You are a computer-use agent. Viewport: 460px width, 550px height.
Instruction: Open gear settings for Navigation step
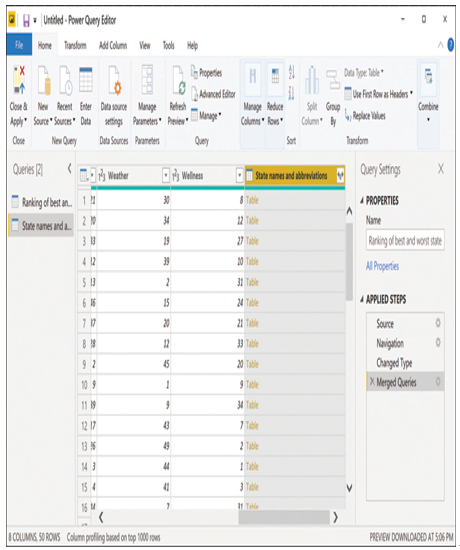coord(438,342)
